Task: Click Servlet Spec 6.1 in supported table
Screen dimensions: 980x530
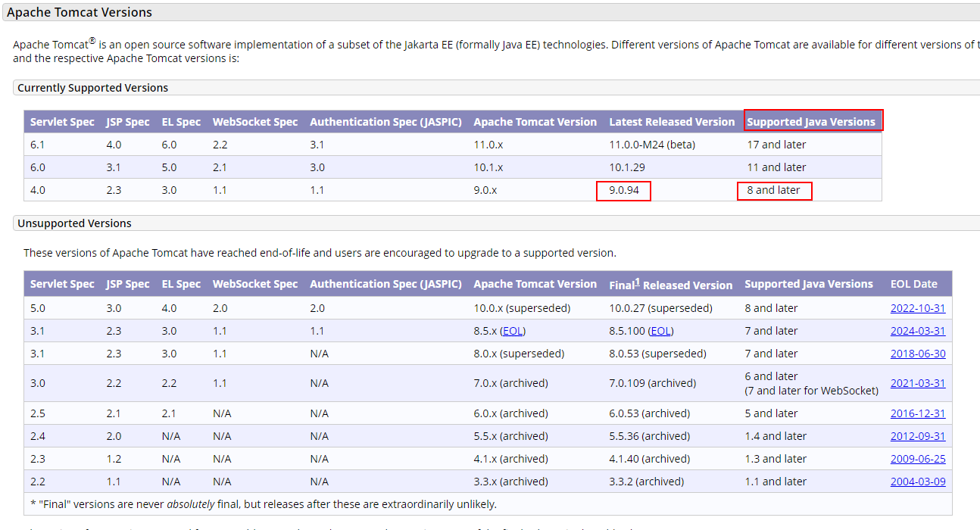Action: pos(38,145)
